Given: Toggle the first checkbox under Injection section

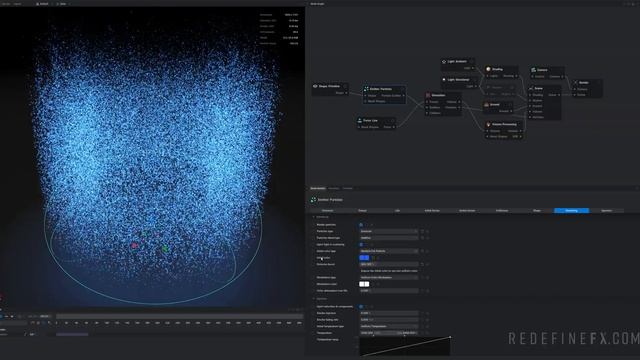Looking at the screenshot, I should click(361, 307).
